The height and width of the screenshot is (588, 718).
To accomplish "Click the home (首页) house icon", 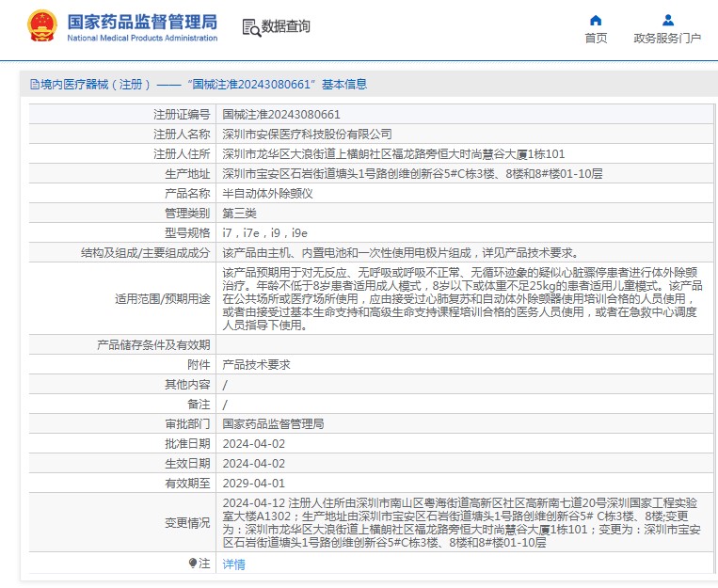I will click(x=595, y=20).
